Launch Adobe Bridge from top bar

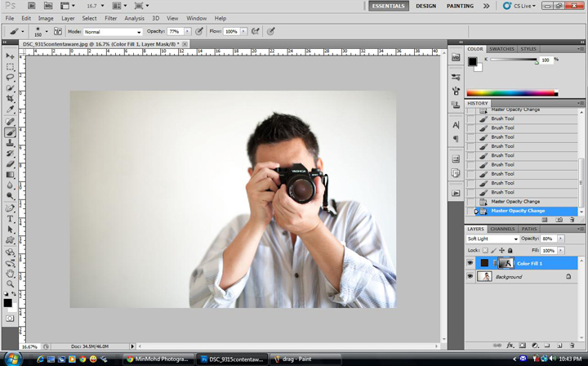pyautogui.click(x=25, y=6)
